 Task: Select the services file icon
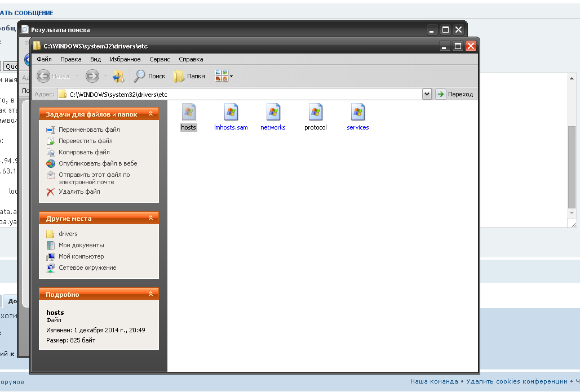tap(357, 113)
